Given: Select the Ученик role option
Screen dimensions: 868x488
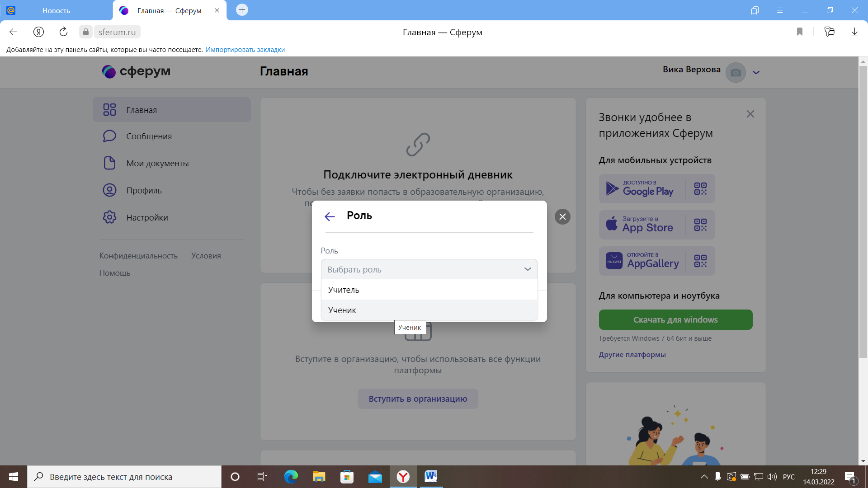Looking at the screenshot, I should point(429,310).
